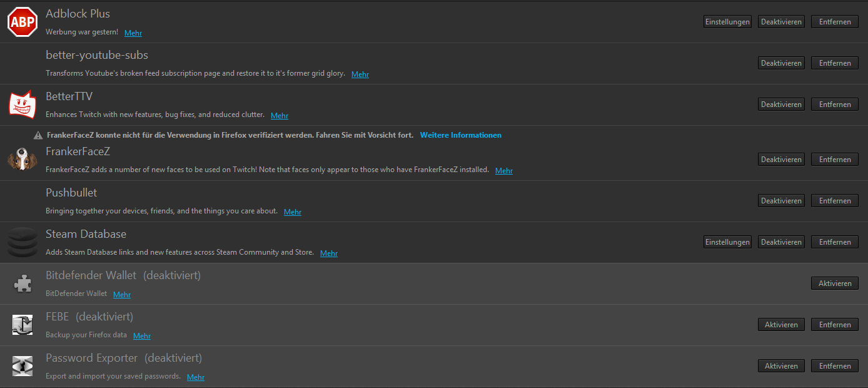
Task: Remove the FEBE add-on
Action: click(x=835, y=325)
